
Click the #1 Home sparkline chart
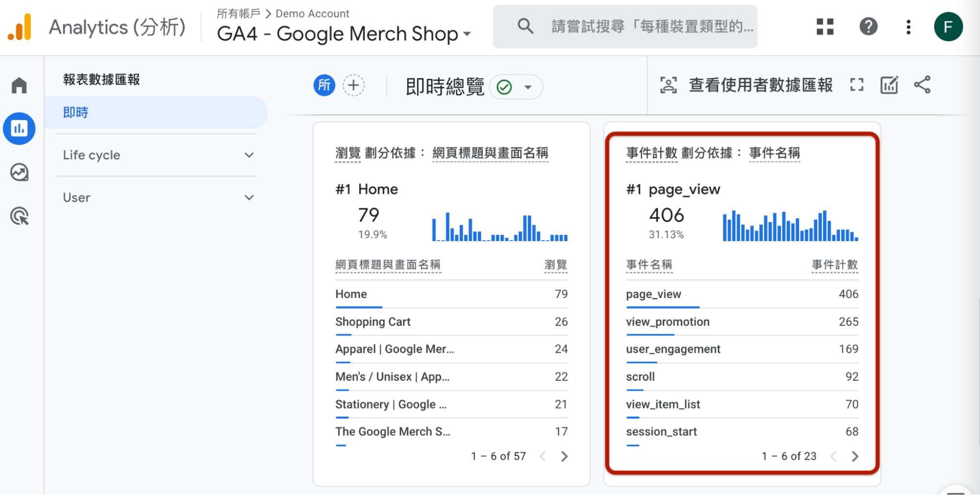click(500, 227)
